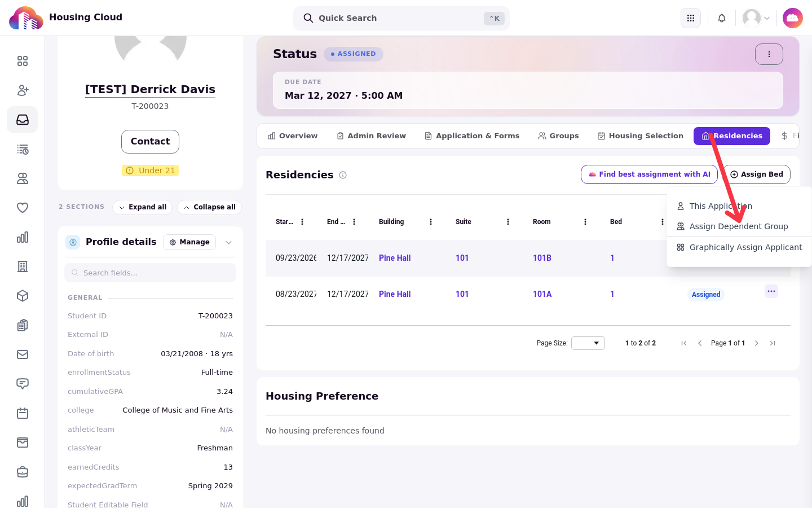Click the briefcase icon in sidebar
This screenshot has width=812, height=508.
[23, 472]
